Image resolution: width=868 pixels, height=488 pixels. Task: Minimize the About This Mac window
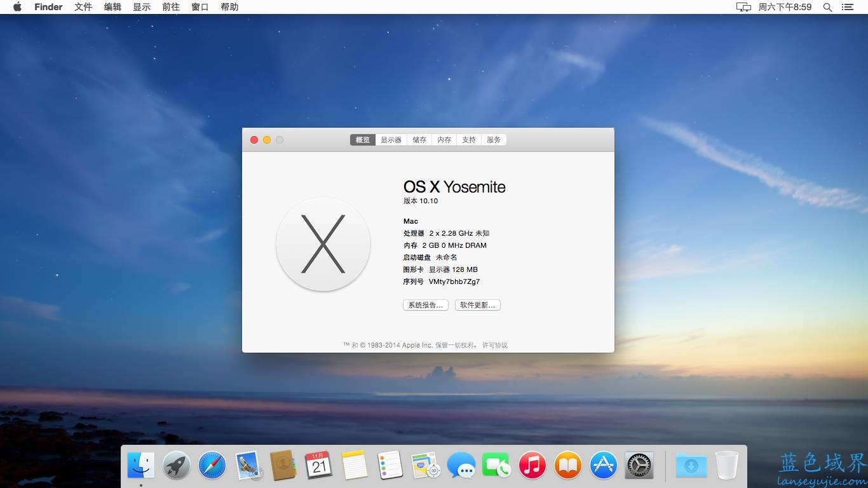pyautogui.click(x=267, y=140)
